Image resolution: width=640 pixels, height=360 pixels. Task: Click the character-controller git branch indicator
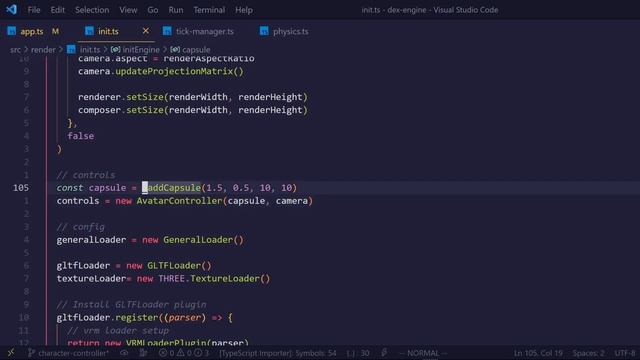coord(68,353)
